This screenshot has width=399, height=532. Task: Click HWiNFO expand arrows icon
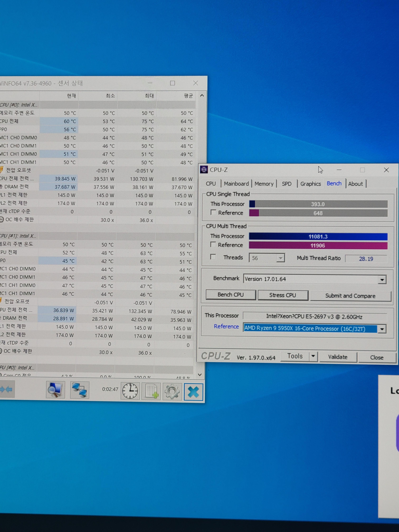coord(6,389)
